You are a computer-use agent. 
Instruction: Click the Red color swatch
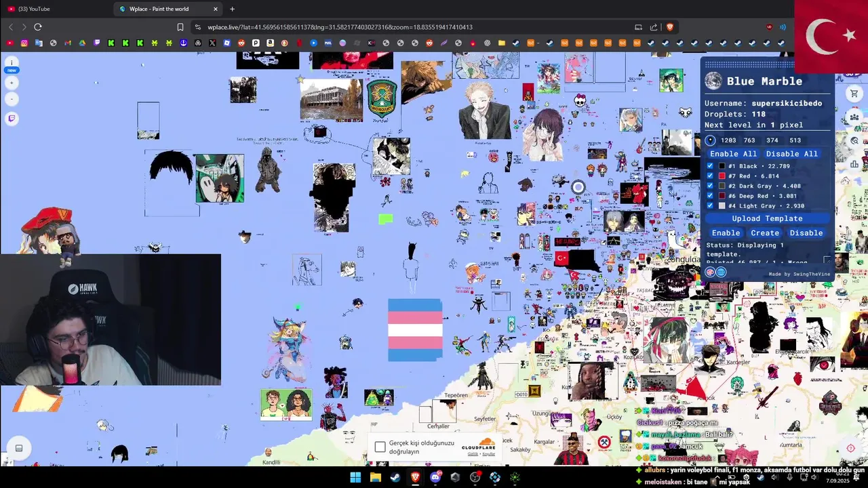(722, 176)
